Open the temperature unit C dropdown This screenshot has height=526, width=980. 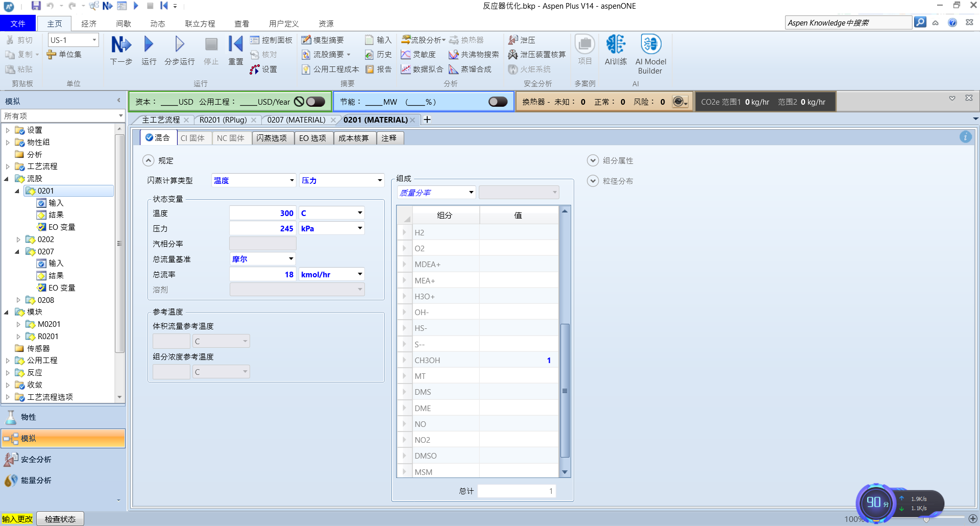click(x=360, y=213)
